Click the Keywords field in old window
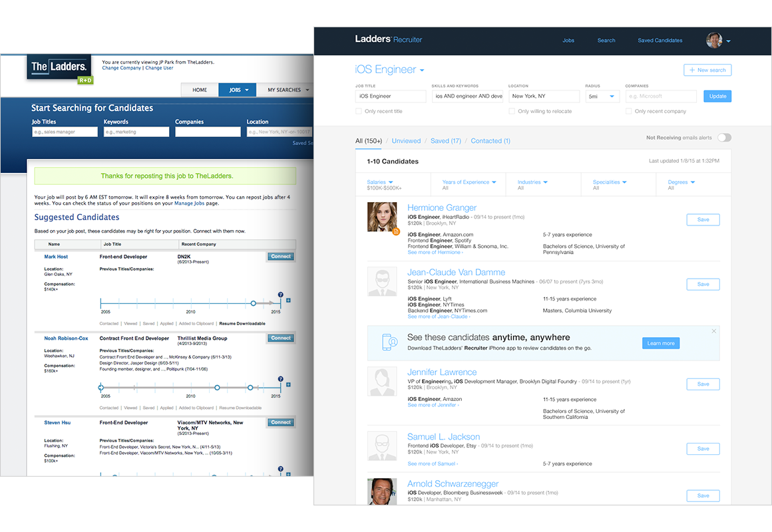 point(136,132)
